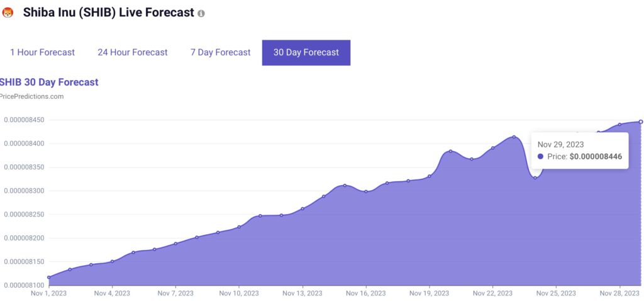Open the 24 Hour Forecast tab

click(133, 52)
